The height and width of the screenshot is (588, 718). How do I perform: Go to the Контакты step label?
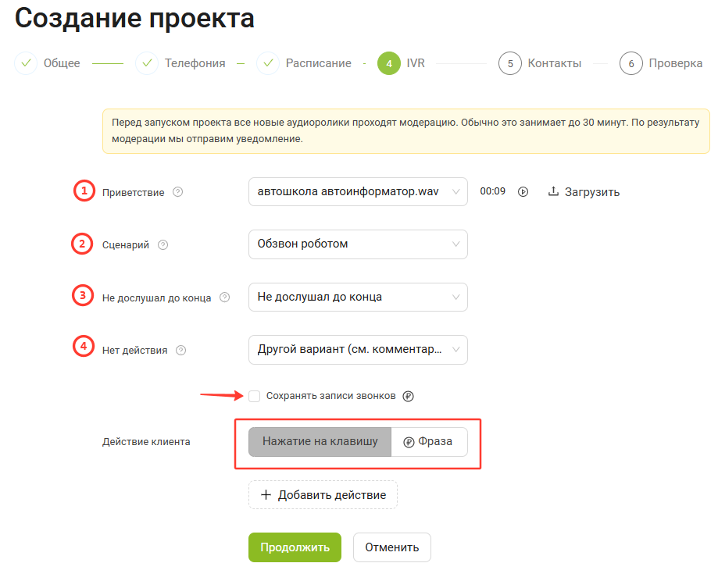point(555,63)
